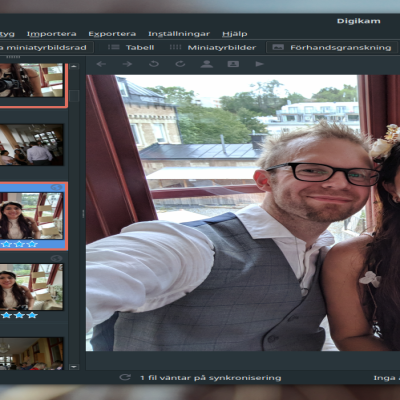Click the thumbnail list scroll-down arrow
This screenshot has width=400, height=400.
74,367
